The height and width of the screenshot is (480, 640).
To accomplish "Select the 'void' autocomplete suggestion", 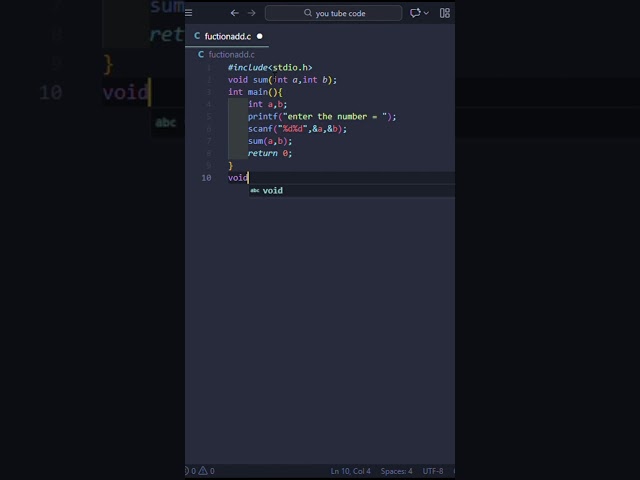I will (273, 190).
